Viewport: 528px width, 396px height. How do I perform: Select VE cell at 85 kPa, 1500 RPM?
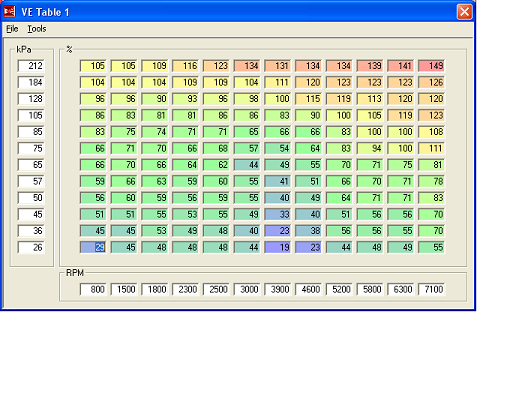click(124, 132)
